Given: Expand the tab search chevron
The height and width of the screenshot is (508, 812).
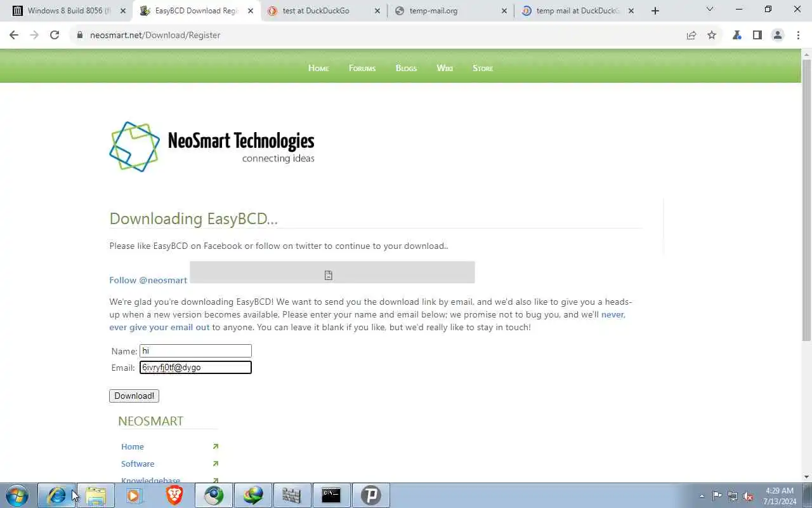Looking at the screenshot, I should click(710, 9).
